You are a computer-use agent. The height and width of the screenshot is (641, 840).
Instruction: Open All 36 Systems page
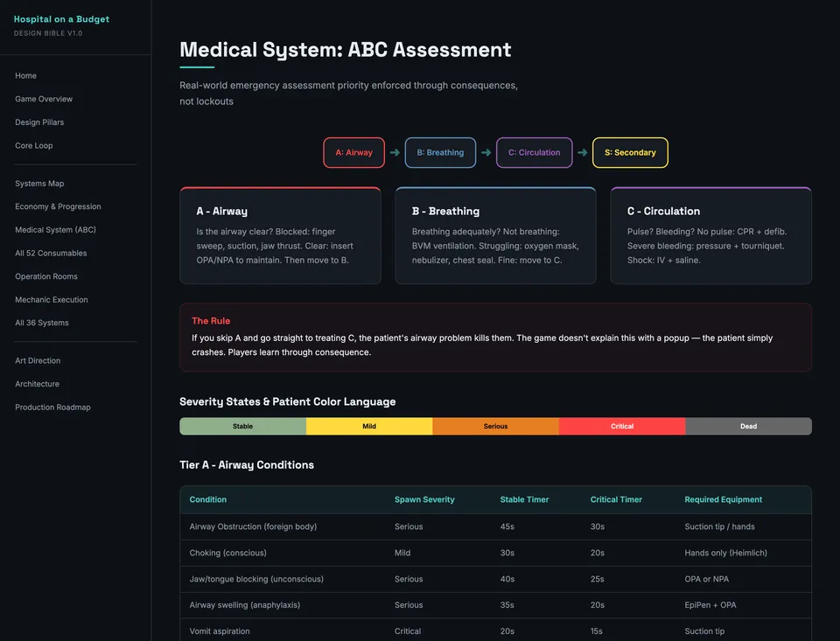click(42, 323)
